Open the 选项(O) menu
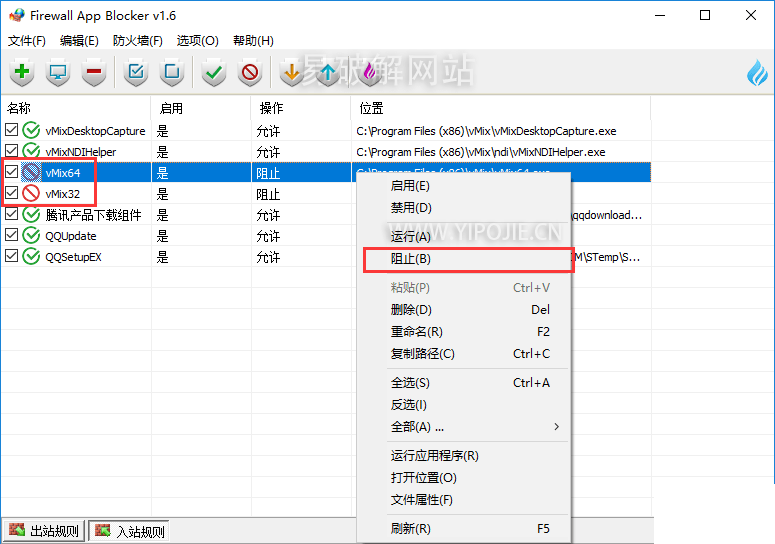The image size is (775, 544). [198, 41]
